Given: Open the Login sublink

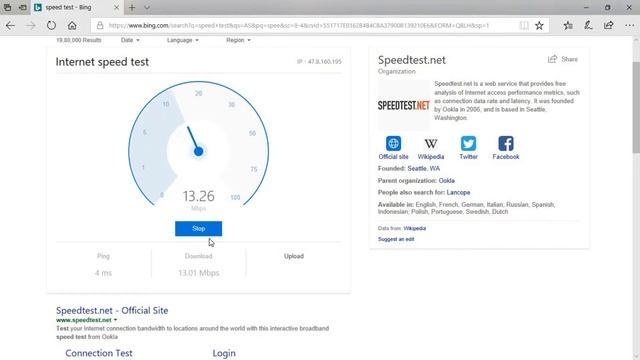Looking at the screenshot, I should 224,353.
